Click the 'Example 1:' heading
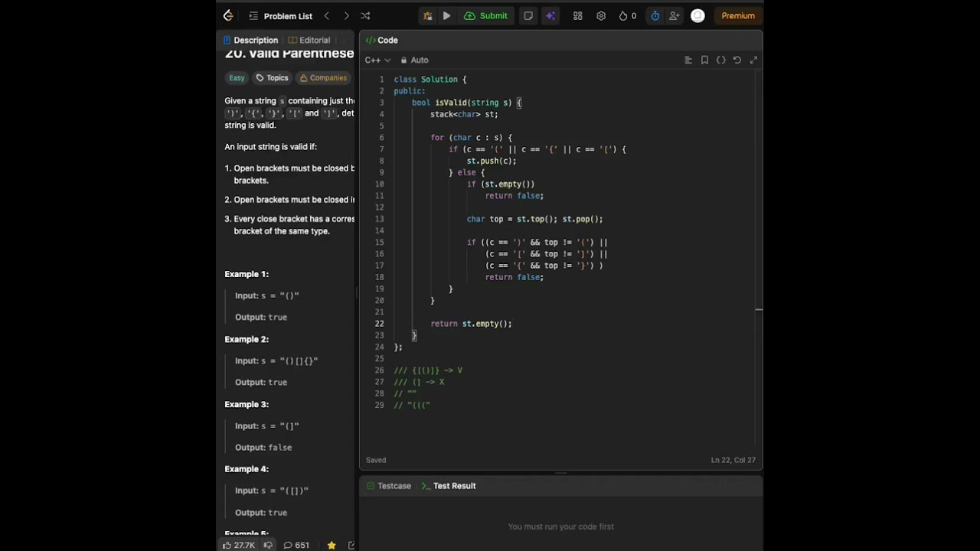Screen dimensions: 980x551 [247, 274]
